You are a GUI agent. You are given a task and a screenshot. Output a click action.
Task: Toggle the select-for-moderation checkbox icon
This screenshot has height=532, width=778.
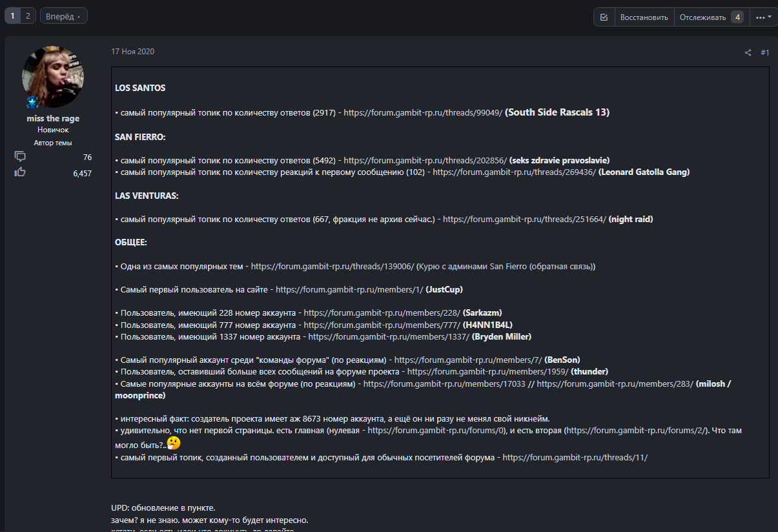pos(604,17)
